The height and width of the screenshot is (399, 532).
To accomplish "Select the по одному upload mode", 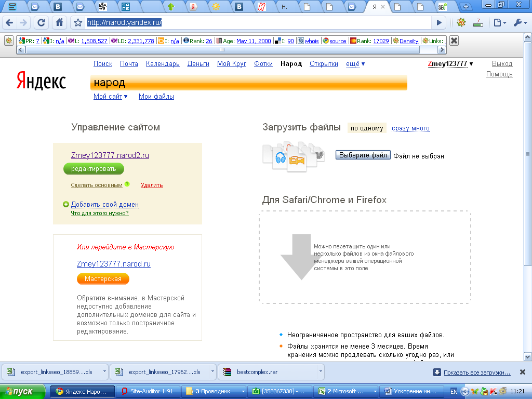I will [x=367, y=128].
